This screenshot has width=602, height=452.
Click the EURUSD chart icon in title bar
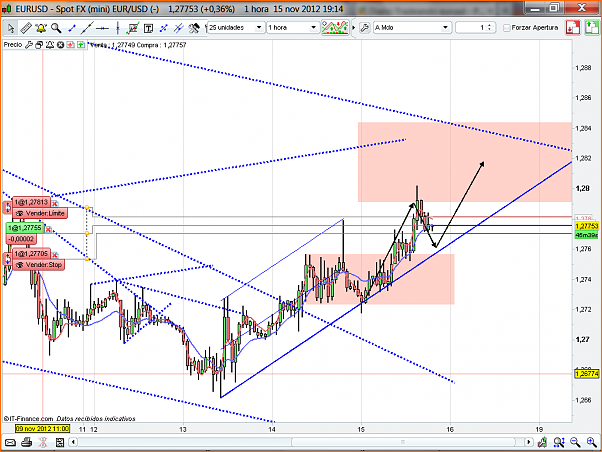[x=7, y=8]
